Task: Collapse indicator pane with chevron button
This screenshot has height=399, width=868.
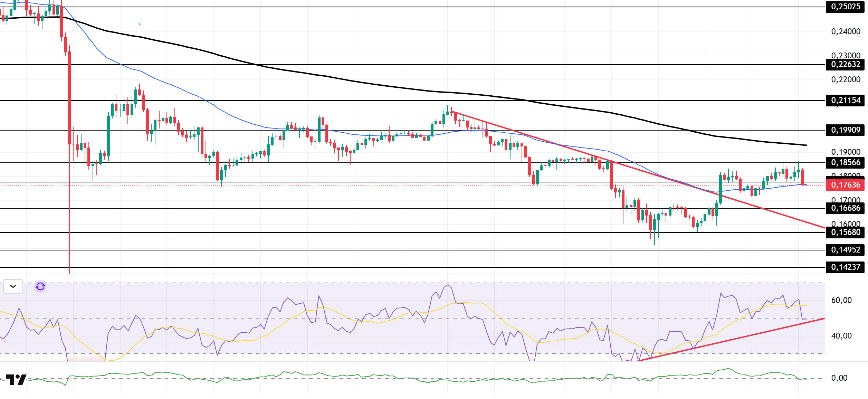Action: [x=13, y=286]
